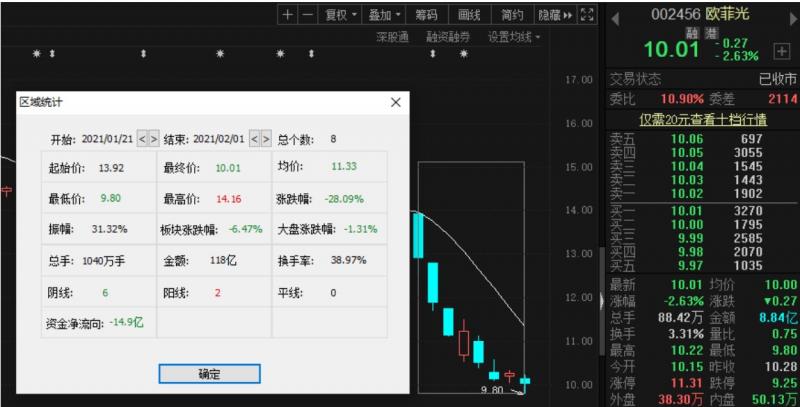Click the 确定 button
The image size is (800, 407).
(209, 374)
